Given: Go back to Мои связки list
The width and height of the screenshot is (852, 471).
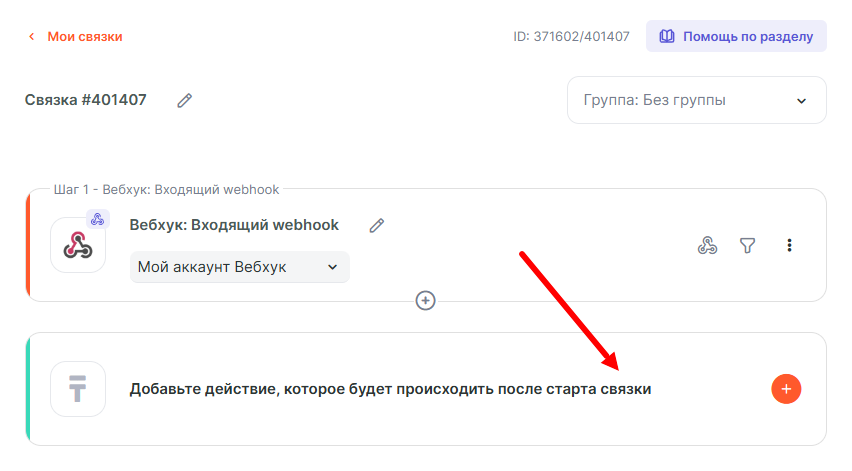Looking at the screenshot, I should click(85, 37).
